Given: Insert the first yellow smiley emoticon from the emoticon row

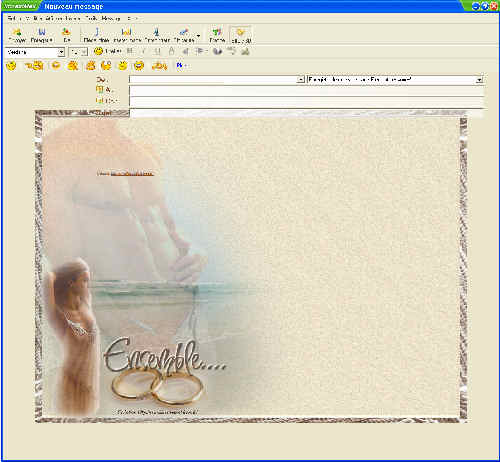Looking at the screenshot, I should coord(11,66).
